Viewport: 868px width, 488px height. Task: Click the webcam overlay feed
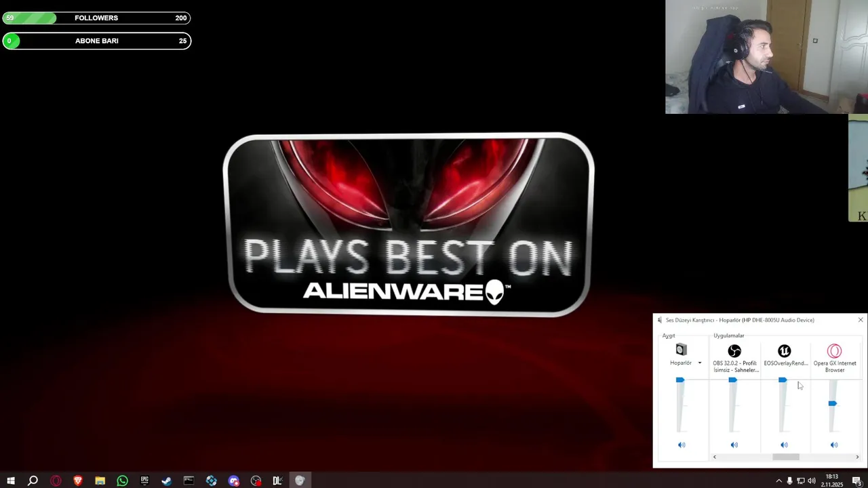click(766, 57)
